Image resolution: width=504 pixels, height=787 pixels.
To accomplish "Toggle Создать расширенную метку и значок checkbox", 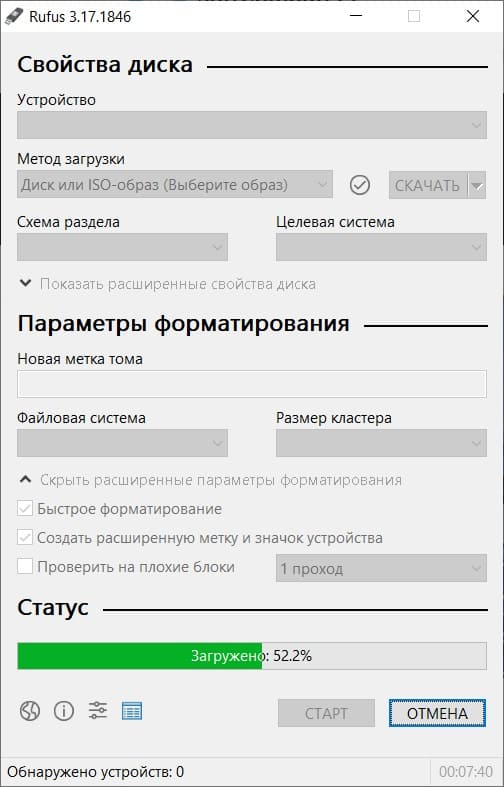I will (25, 538).
